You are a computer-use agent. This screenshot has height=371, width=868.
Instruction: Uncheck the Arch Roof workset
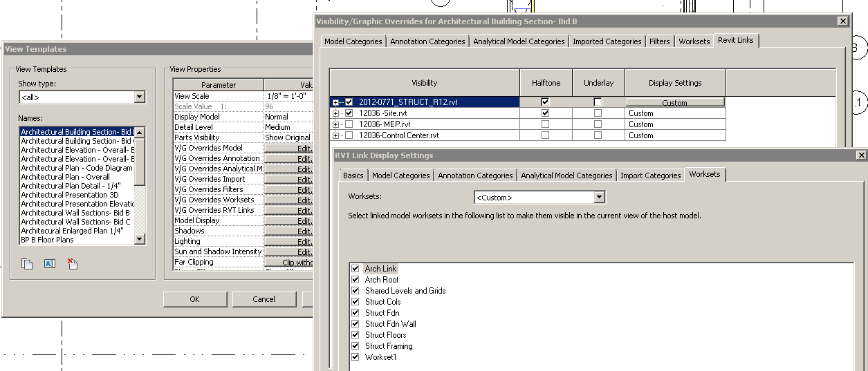355,280
